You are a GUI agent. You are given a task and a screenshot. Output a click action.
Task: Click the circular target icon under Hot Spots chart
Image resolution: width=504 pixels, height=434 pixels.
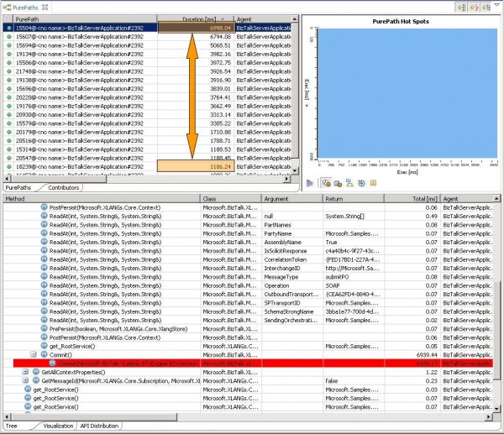coord(361,183)
